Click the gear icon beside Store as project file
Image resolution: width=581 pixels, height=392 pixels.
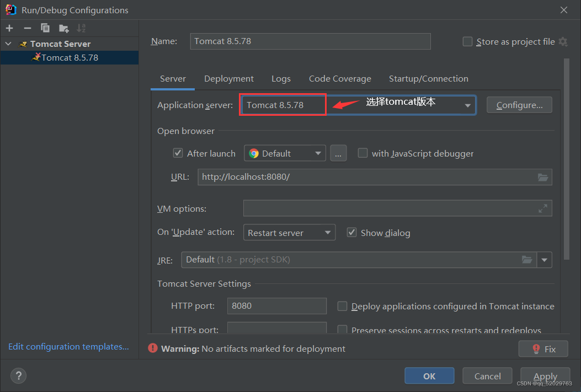(x=563, y=41)
